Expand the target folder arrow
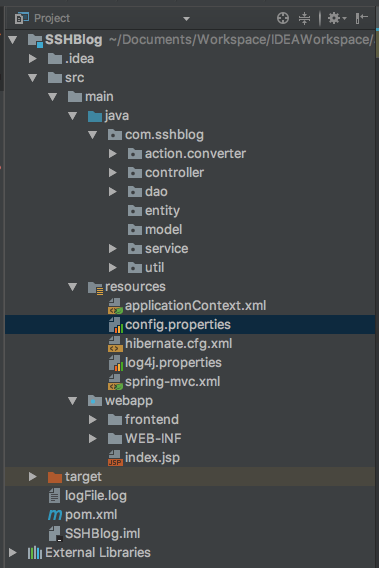The image size is (379, 568). (33, 476)
